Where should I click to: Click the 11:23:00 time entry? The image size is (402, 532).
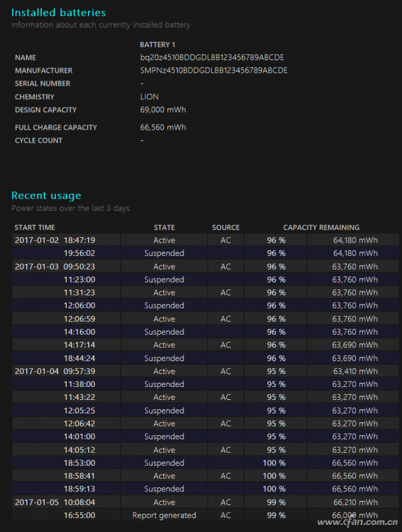coord(79,280)
